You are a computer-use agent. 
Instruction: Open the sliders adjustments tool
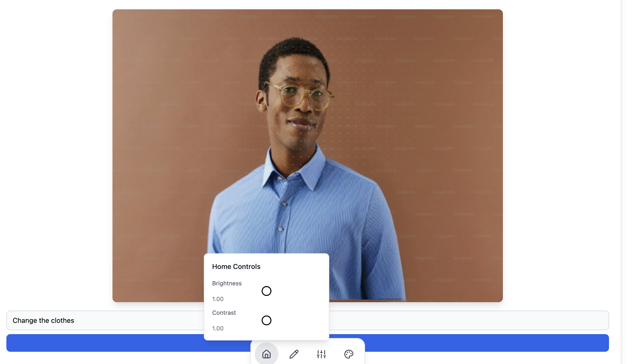point(321,354)
